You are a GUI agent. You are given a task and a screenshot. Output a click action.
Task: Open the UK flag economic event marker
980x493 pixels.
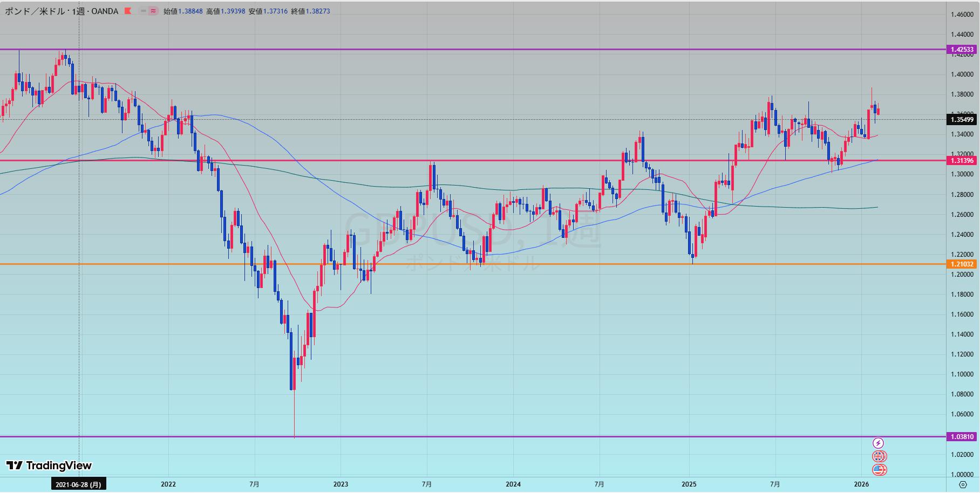coord(879,456)
